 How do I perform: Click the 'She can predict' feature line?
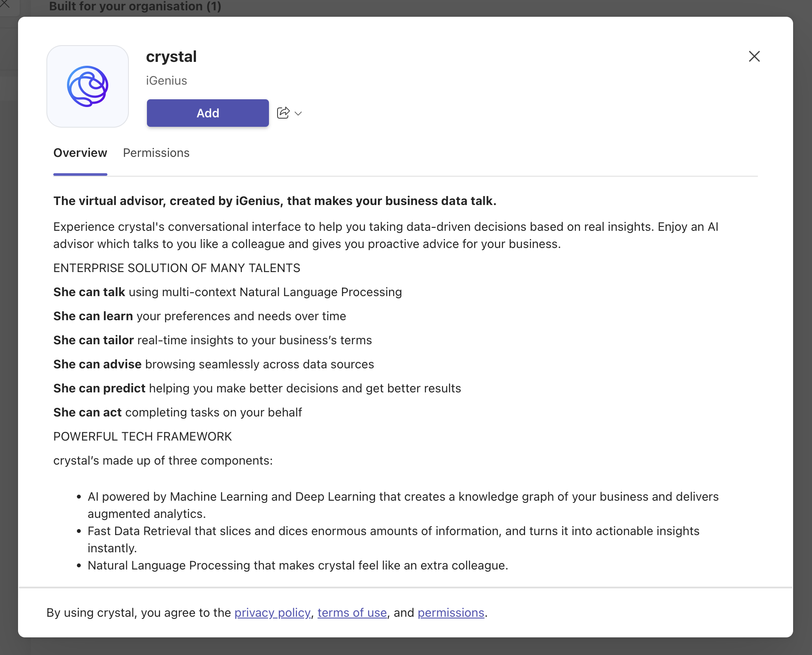tap(257, 389)
